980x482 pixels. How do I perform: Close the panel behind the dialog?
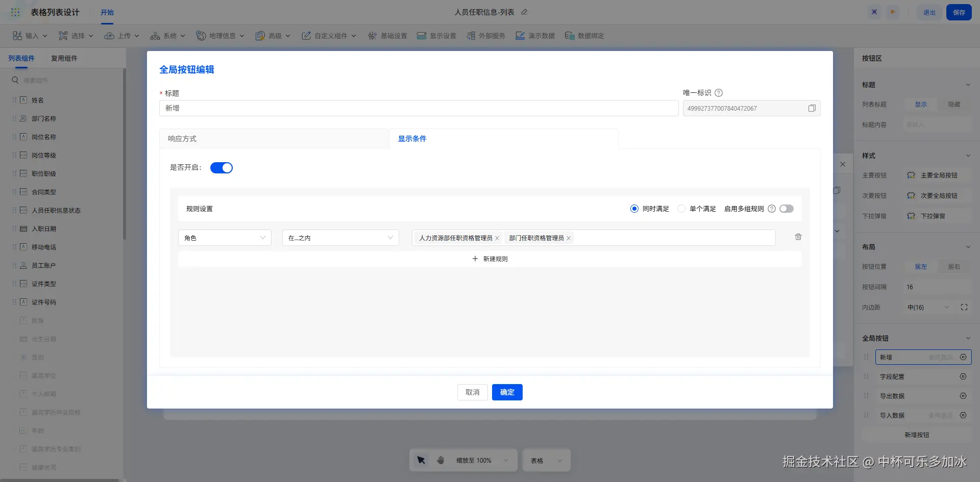843,164
